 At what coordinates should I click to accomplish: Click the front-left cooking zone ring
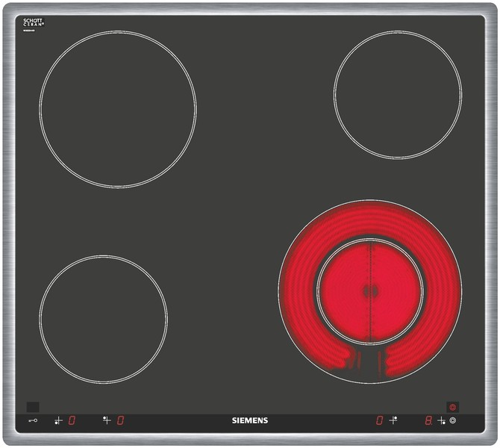click(103, 319)
